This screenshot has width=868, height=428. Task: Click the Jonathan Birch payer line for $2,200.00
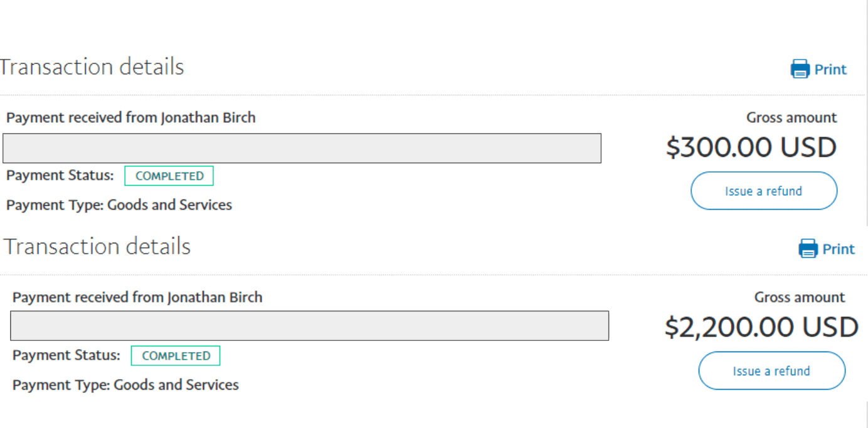point(137,297)
